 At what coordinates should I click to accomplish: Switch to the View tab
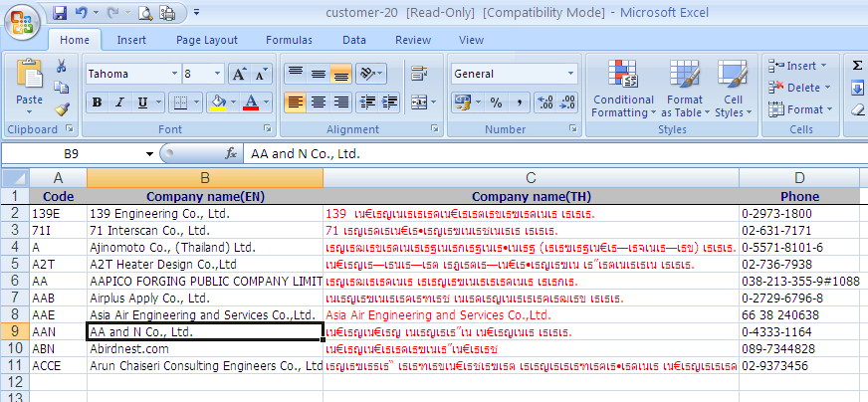click(471, 40)
